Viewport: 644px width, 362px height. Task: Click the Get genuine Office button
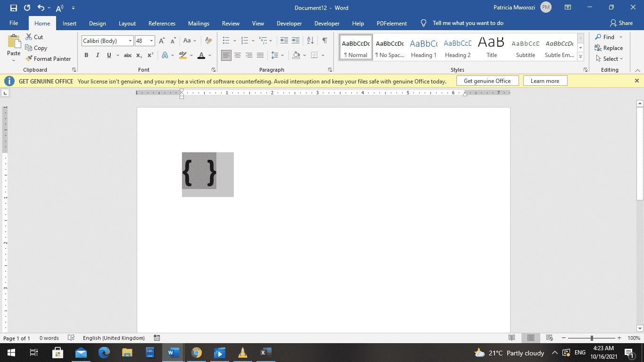coord(487,81)
